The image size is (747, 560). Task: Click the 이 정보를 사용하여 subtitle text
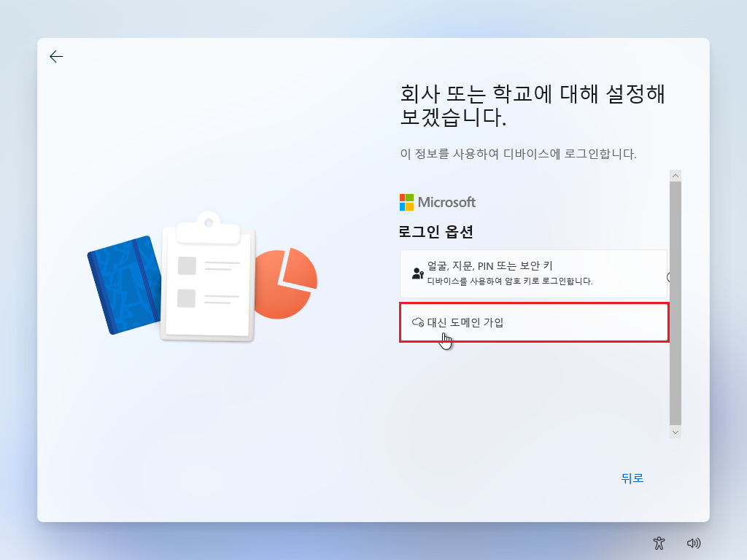[518, 154]
